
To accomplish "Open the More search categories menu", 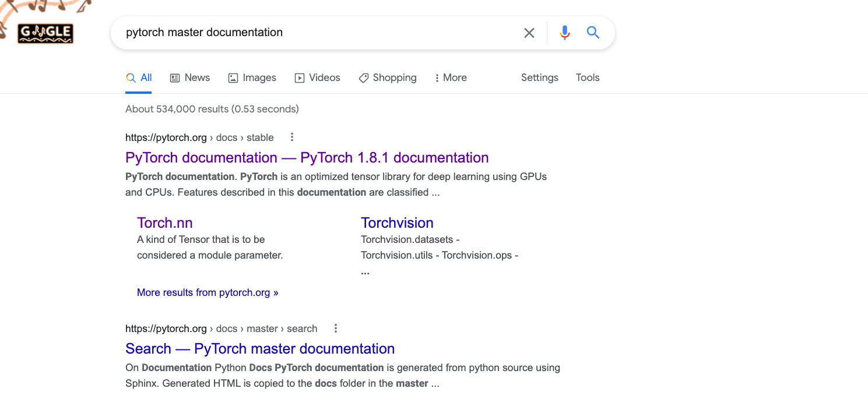I will (x=450, y=77).
